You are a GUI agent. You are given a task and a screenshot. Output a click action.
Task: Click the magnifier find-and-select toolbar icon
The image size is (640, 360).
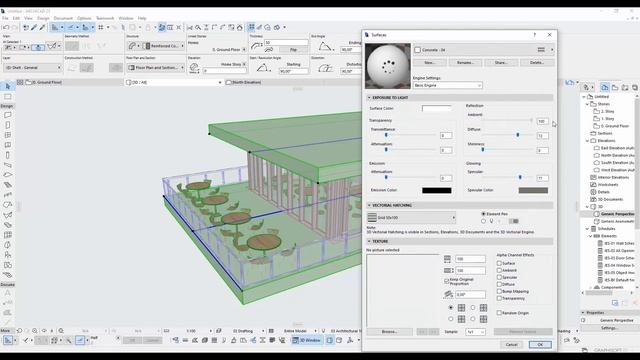pyautogui.click(x=198, y=28)
